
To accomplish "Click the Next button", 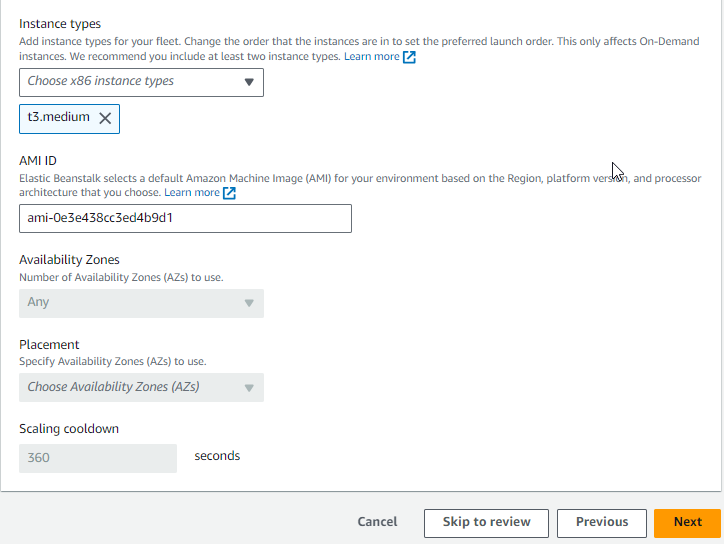I will coord(687,523).
